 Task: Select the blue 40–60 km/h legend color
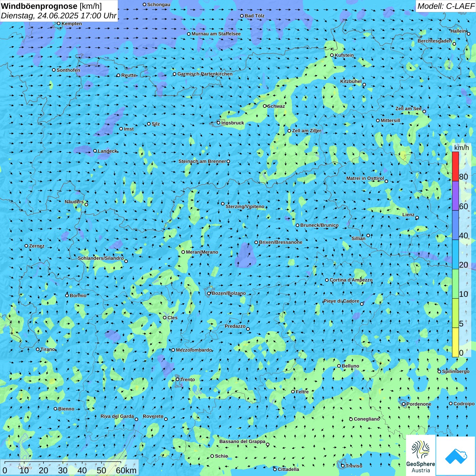point(455,225)
